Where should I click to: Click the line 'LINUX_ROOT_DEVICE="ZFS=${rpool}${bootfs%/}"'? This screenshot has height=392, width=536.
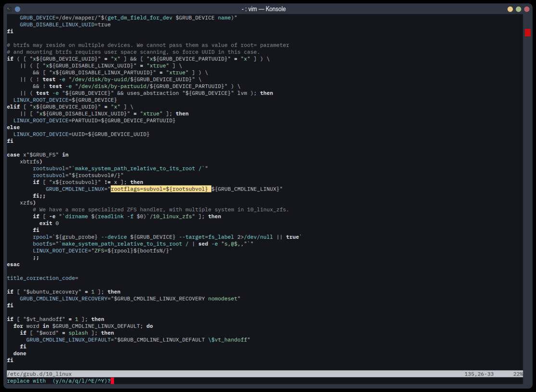102,251
